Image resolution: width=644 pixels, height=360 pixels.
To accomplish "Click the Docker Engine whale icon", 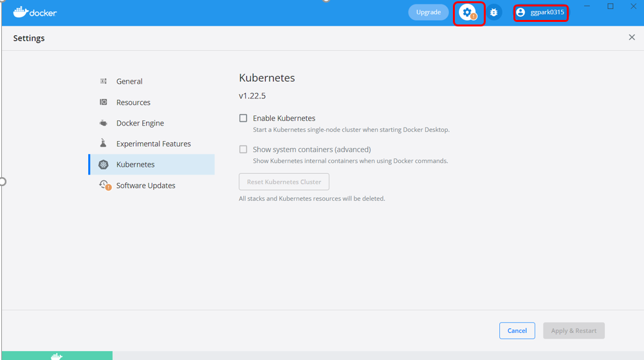I will tap(104, 123).
